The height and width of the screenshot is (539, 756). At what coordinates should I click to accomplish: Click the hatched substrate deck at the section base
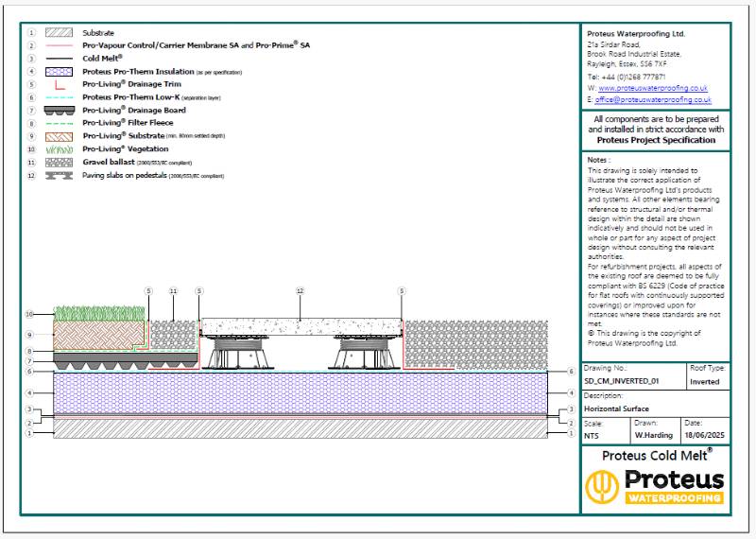[300, 428]
